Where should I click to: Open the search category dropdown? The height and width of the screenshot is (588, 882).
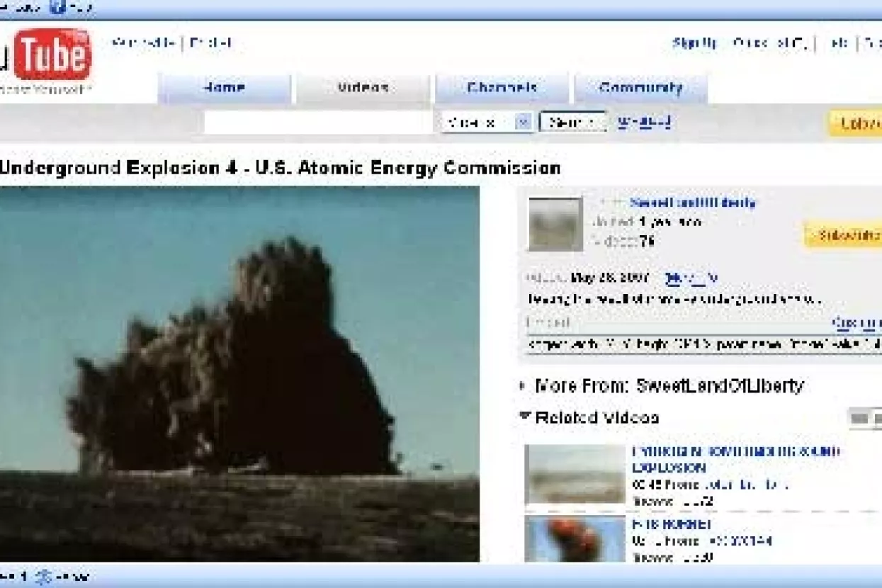pos(487,123)
